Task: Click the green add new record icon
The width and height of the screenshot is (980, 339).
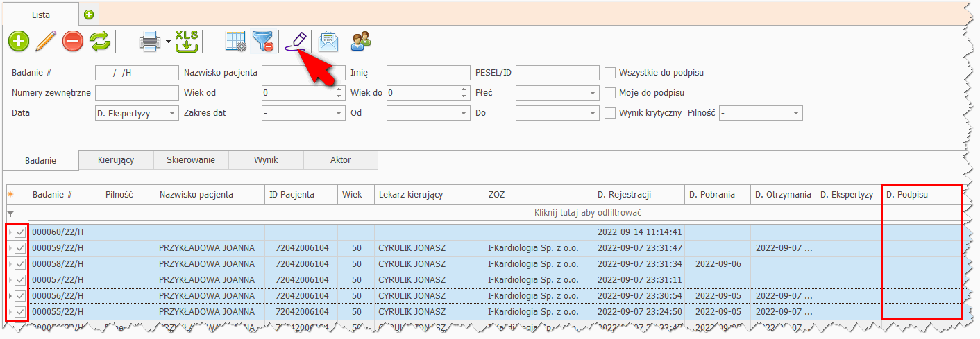Action: (19, 42)
